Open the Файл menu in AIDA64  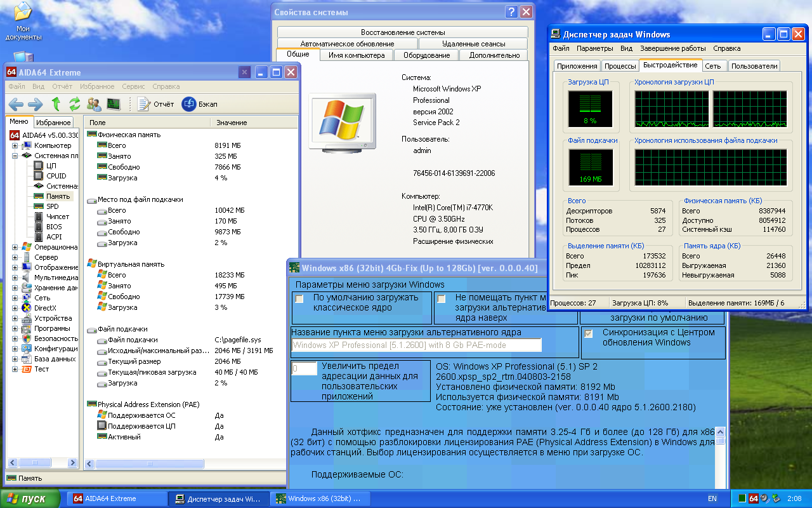point(17,86)
